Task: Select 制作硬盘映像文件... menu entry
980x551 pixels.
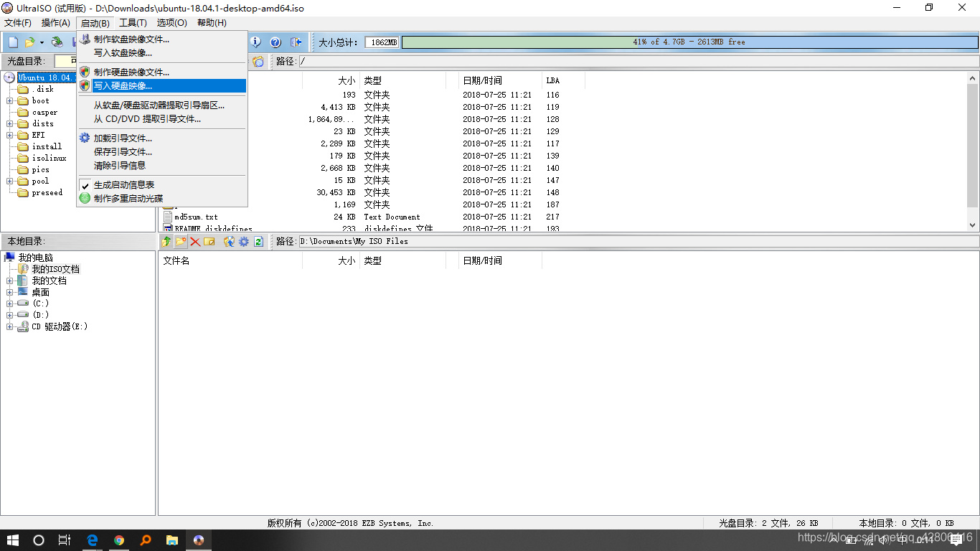Action: pos(162,72)
